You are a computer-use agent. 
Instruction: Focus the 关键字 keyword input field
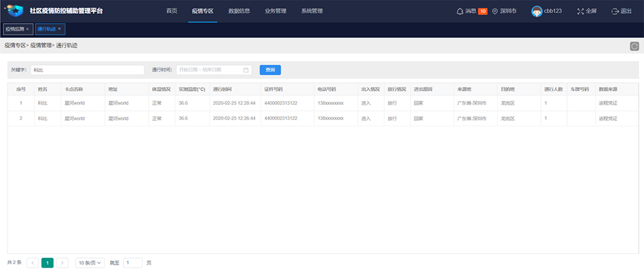tap(88, 70)
